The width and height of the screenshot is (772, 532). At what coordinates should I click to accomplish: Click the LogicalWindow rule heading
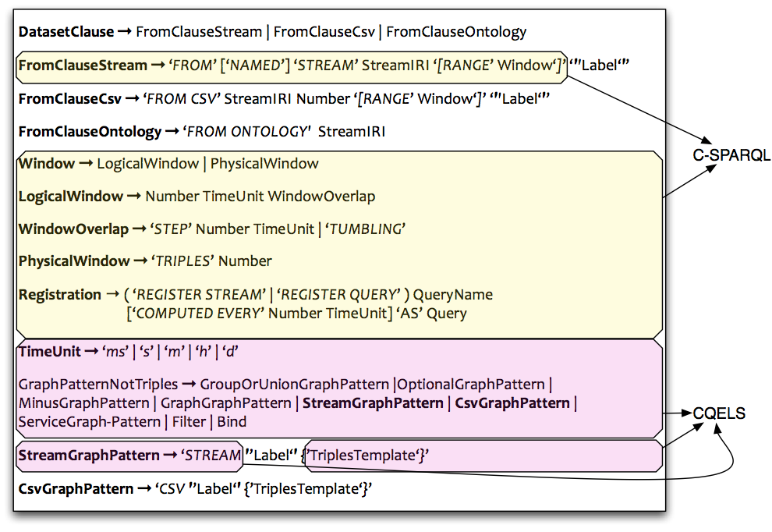(71, 197)
